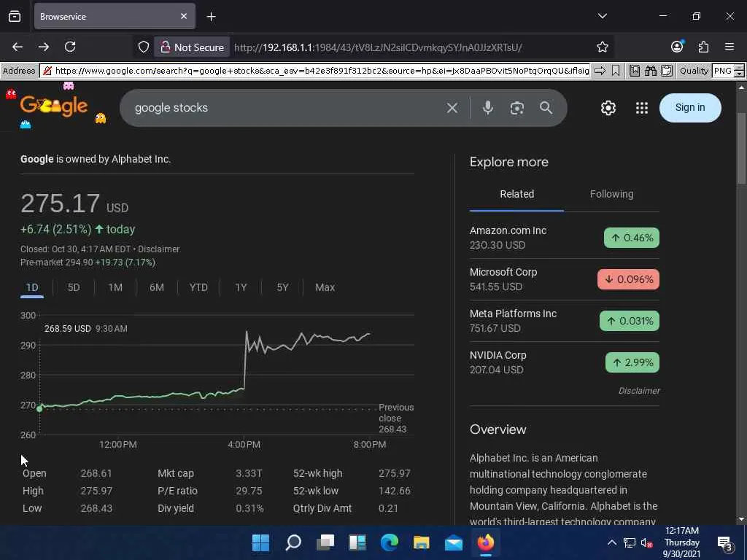Click the 275.17 USD stock price
This screenshot has height=560, width=747.
[x=74, y=204]
